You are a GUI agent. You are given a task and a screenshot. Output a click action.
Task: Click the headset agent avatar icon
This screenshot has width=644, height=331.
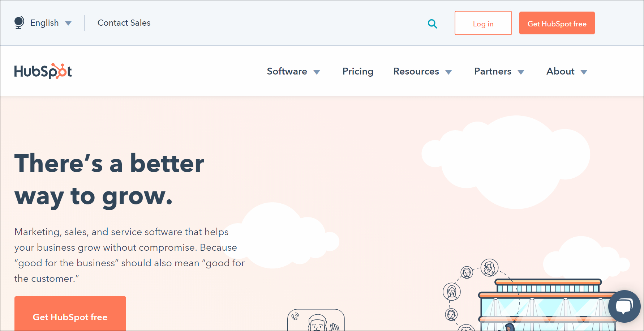tap(467, 272)
